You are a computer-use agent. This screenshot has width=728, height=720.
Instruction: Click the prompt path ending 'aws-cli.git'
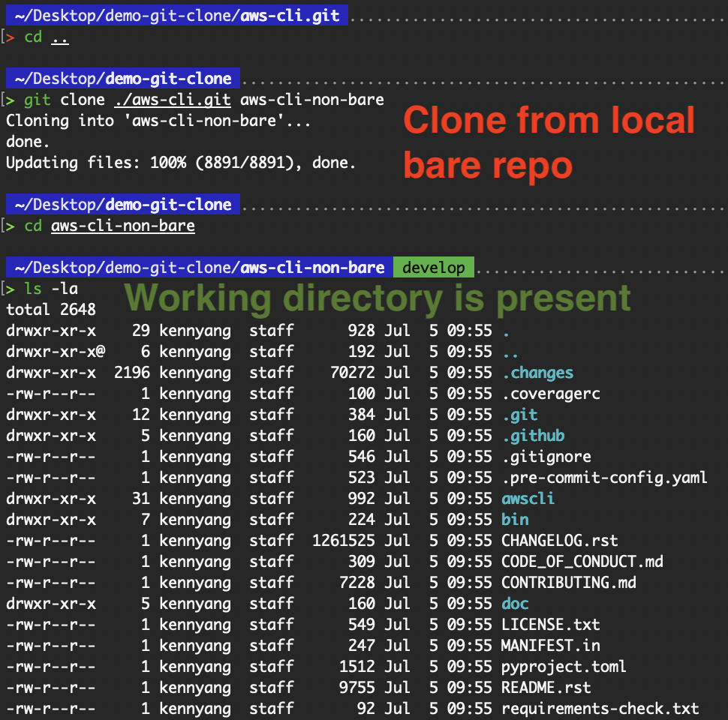pyautogui.click(x=177, y=15)
